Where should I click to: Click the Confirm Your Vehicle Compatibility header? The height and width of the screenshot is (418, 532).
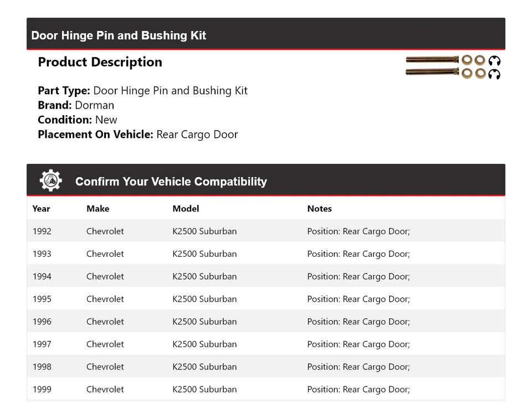(x=171, y=182)
